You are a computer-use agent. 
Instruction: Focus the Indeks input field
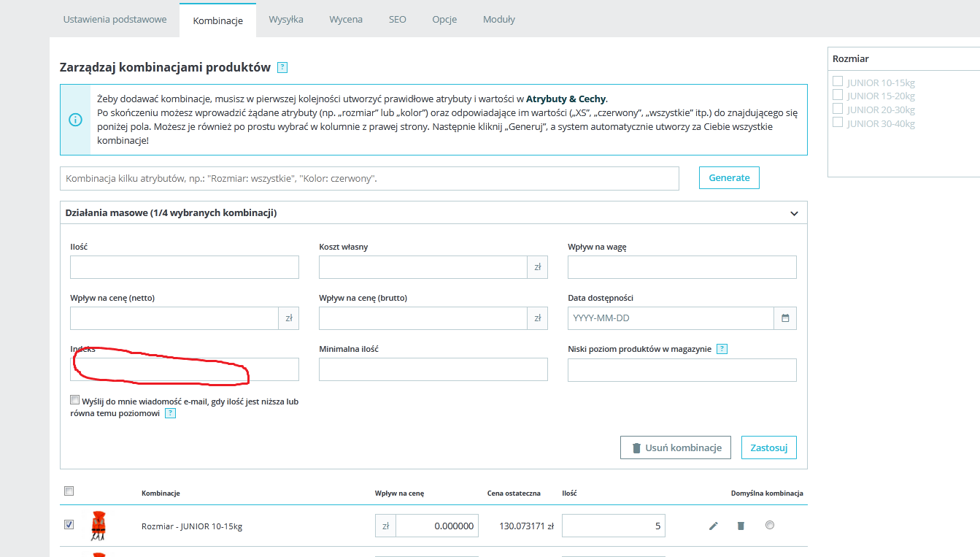pyautogui.click(x=185, y=369)
